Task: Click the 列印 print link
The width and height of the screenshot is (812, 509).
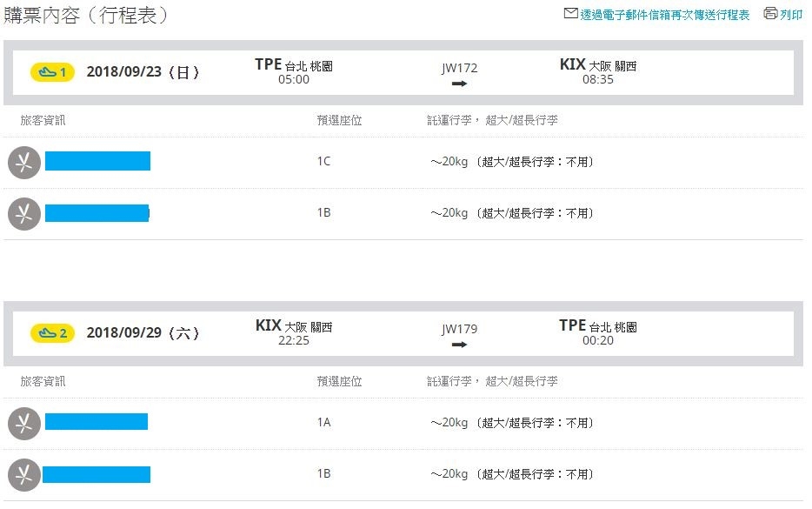Action: tap(791, 15)
